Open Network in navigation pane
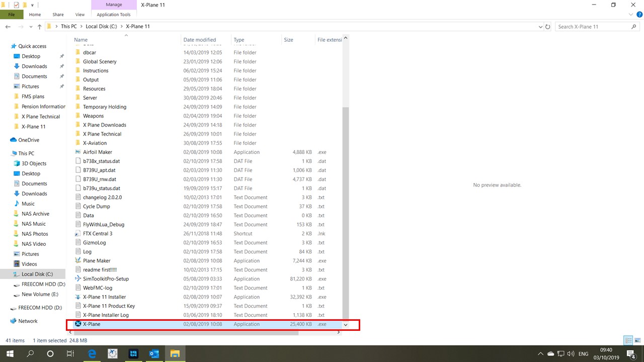The image size is (644, 362). (28, 321)
